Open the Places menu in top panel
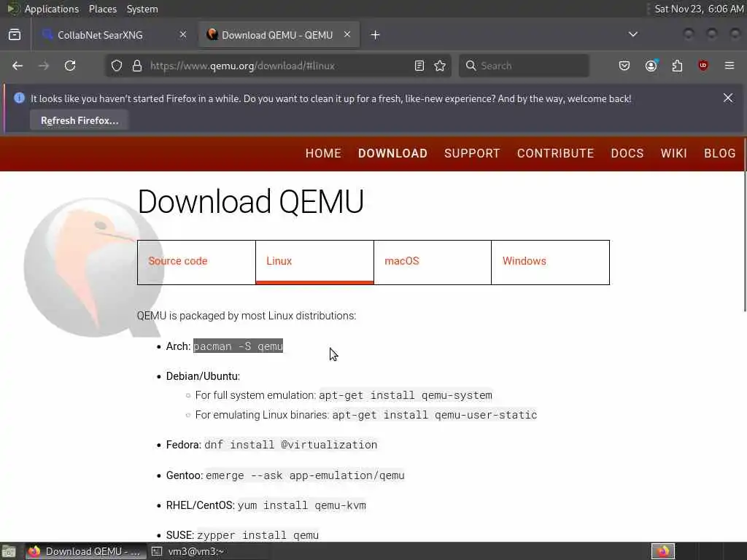 coord(103,9)
